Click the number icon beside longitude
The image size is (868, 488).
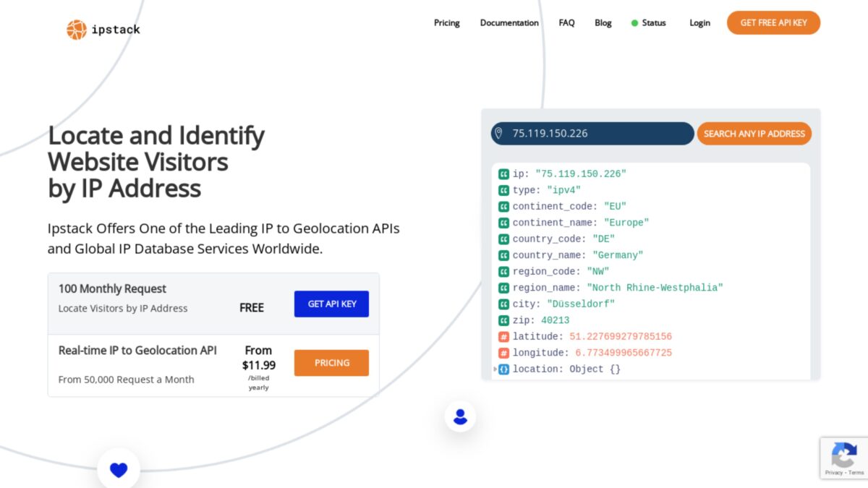click(x=503, y=353)
